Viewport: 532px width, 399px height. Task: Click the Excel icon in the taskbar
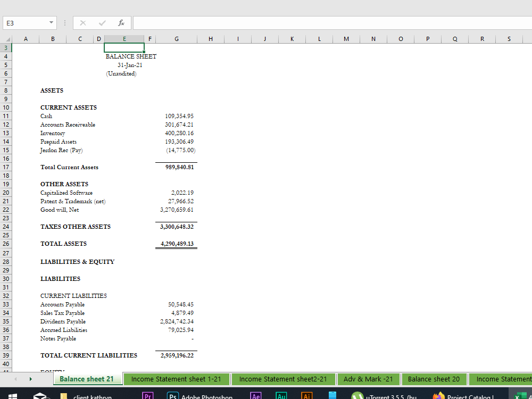[521, 396]
